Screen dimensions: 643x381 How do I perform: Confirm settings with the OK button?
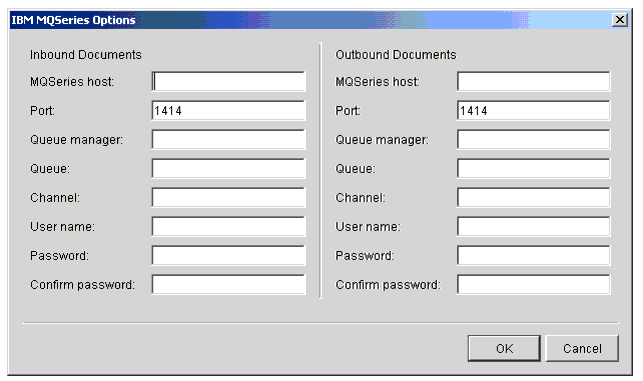click(504, 348)
